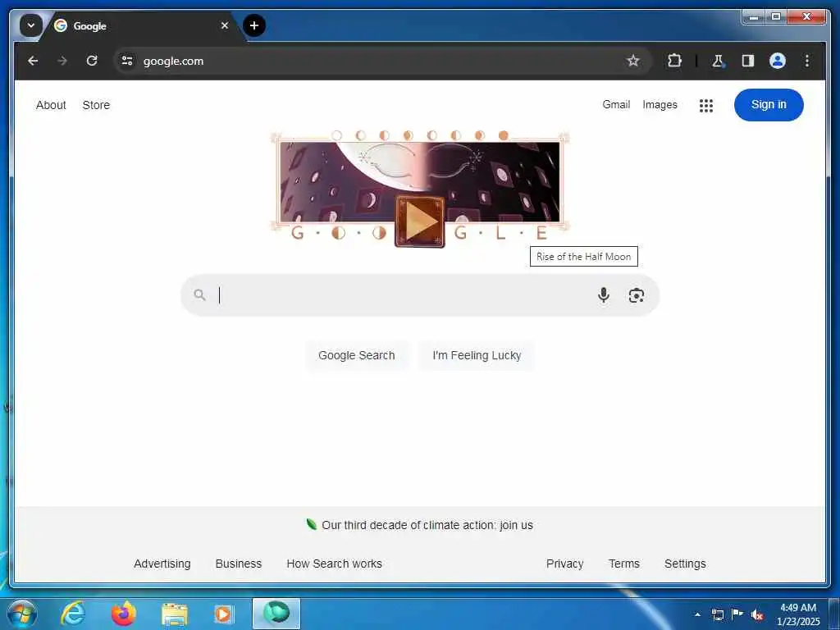840x630 pixels.
Task: Open the climate action join us link
Action: (427, 525)
